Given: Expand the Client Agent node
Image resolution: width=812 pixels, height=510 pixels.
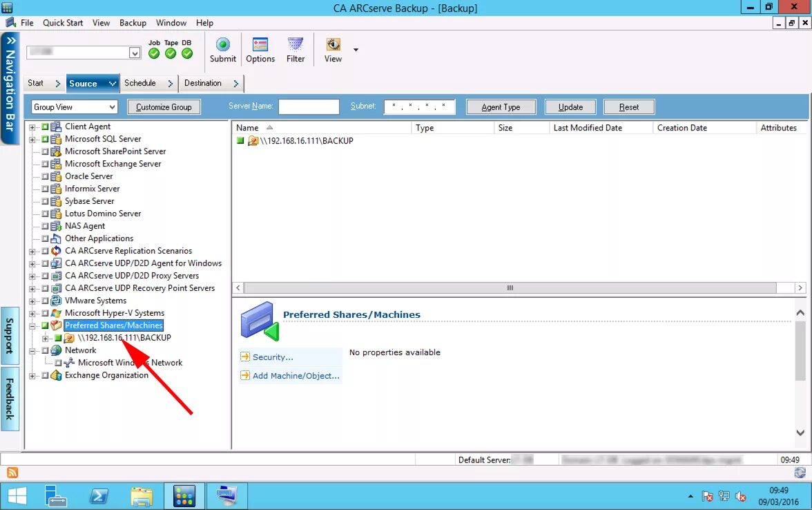Looking at the screenshot, I should [32, 127].
